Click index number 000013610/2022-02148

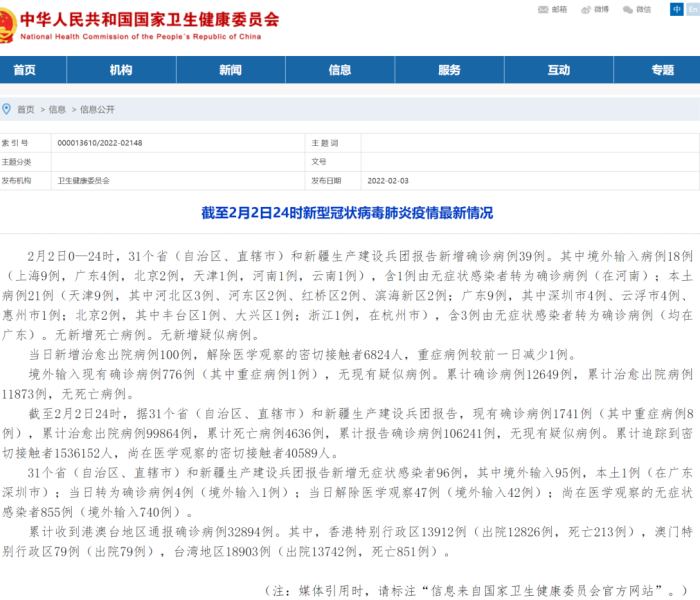(100, 143)
